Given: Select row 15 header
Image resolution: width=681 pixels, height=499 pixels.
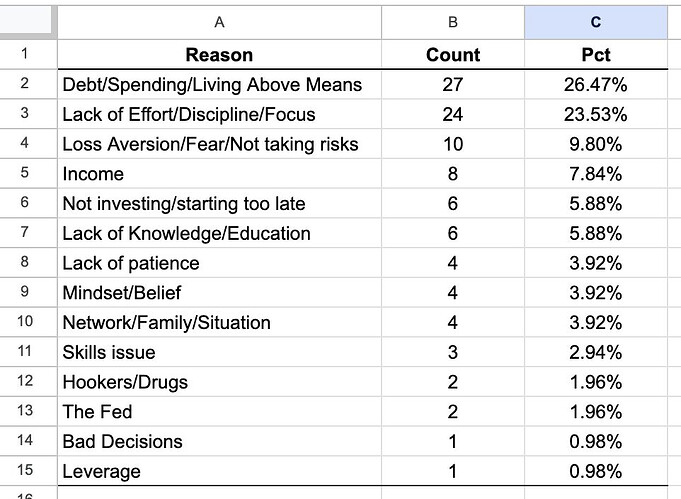Looking at the screenshot, I should 24,470.
